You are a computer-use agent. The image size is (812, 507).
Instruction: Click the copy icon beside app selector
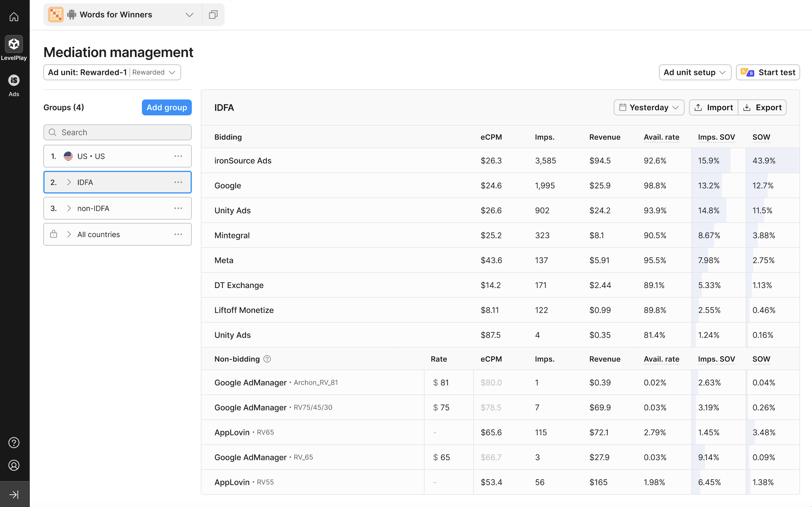(x=213, y=14)
